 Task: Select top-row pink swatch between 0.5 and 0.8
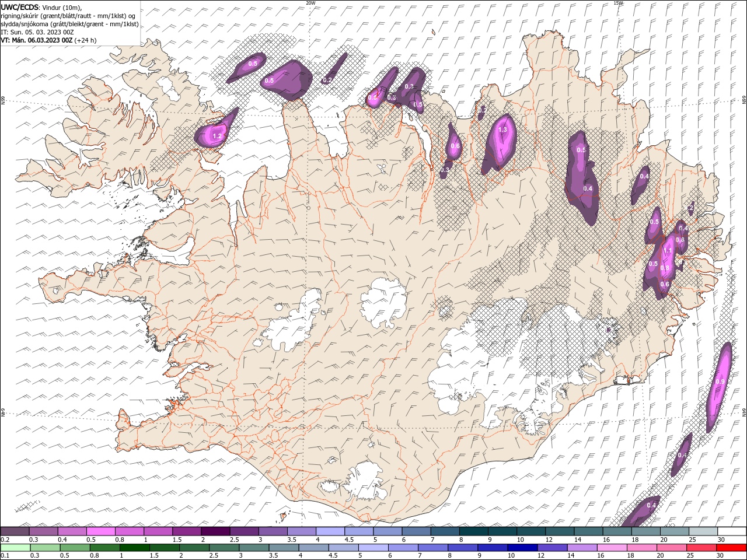100,531
